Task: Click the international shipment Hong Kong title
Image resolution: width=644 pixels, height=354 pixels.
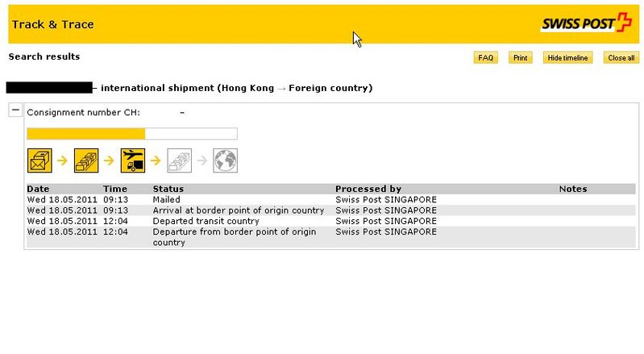Action: [237, 88]
